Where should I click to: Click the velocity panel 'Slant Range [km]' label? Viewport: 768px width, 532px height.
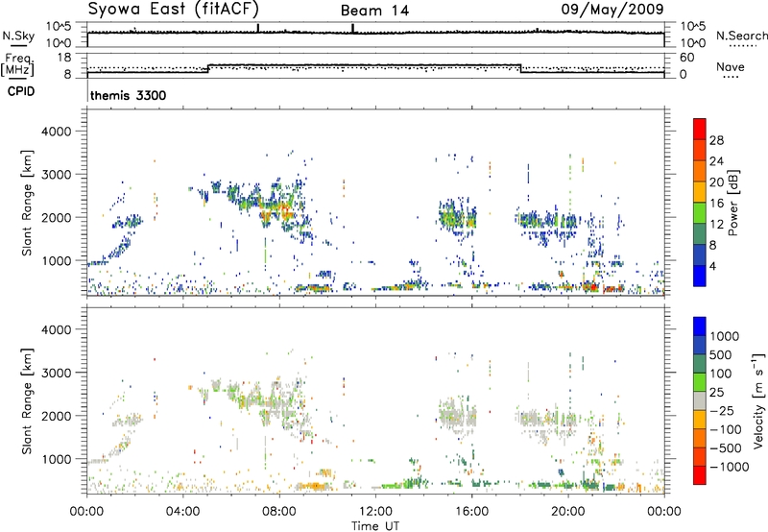(x=27, y=401)
